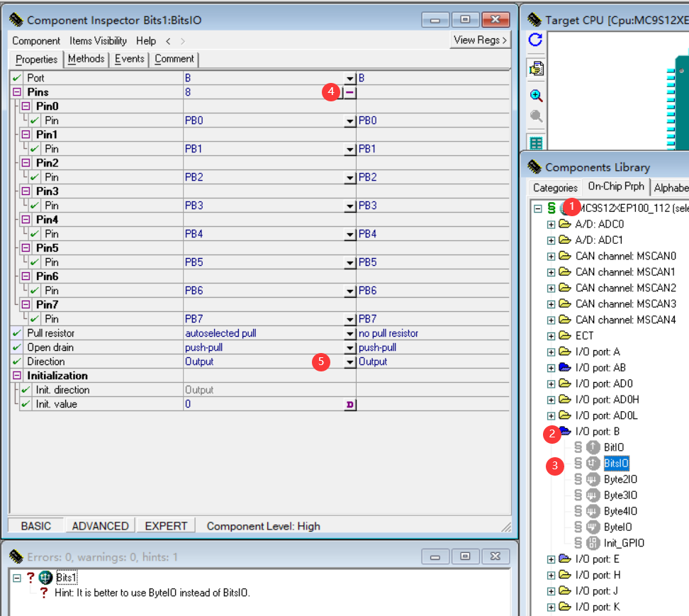This screenshot has height=616, width=689.
Task: Open the Open drain dropdown arrow
Action: [349, 348]
